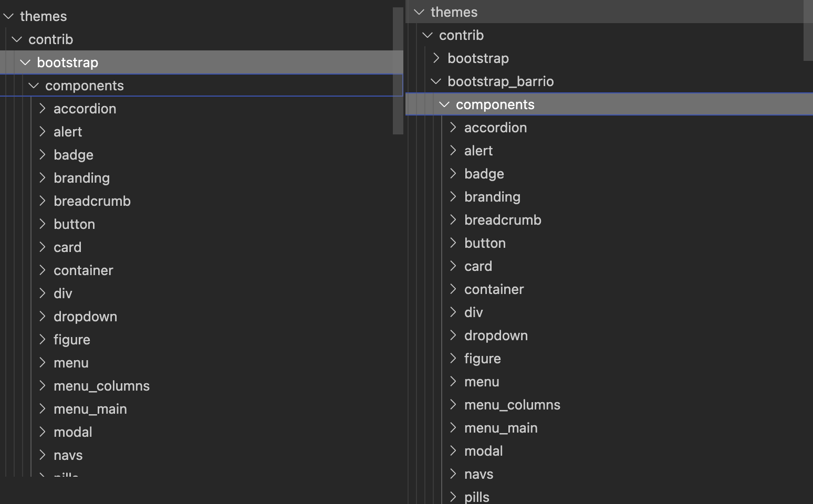Collapse the bootstrap_barrio folder chevron
The image size is (813, 504).
[436, 81]
